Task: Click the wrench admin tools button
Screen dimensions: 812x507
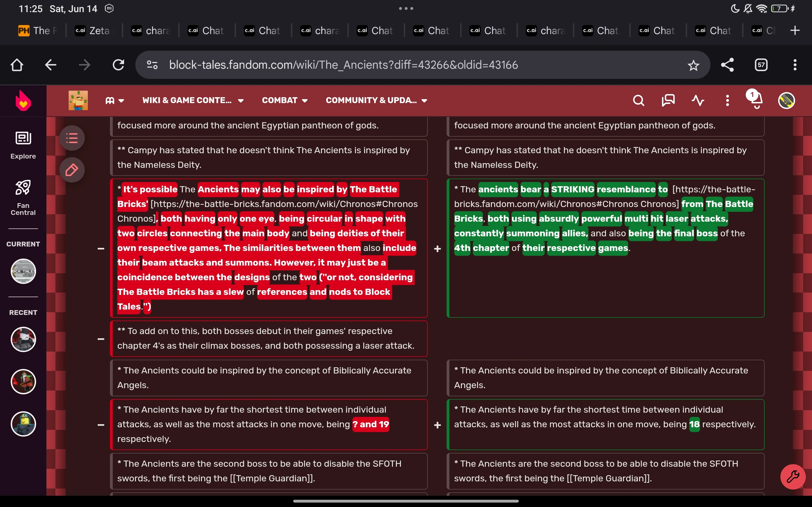Action: coord(793,477)
